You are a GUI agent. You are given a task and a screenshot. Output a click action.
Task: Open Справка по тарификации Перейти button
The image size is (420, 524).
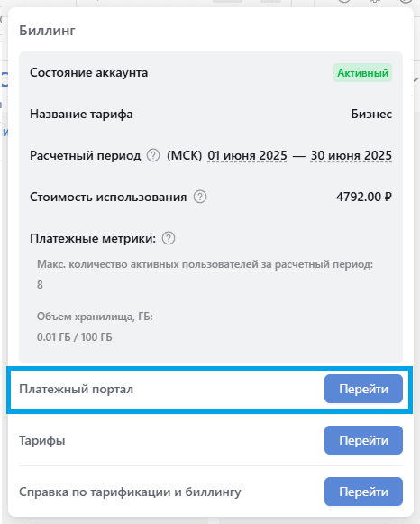click(363, 492)
